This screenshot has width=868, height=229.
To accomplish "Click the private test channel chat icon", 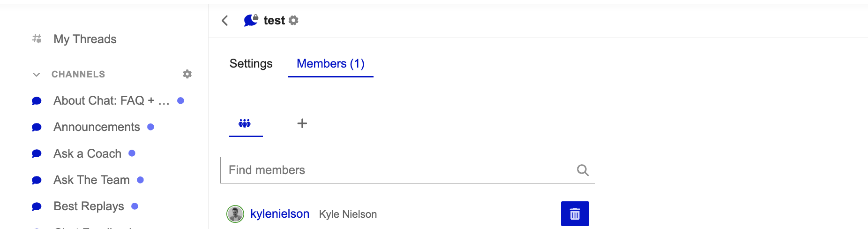I will [251, 20].
